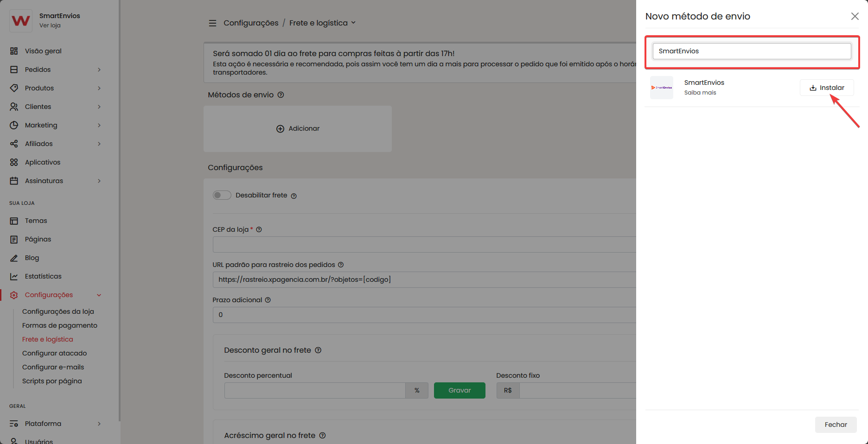Click the Fechar button

pyautogui.click(x=836, y=425)
